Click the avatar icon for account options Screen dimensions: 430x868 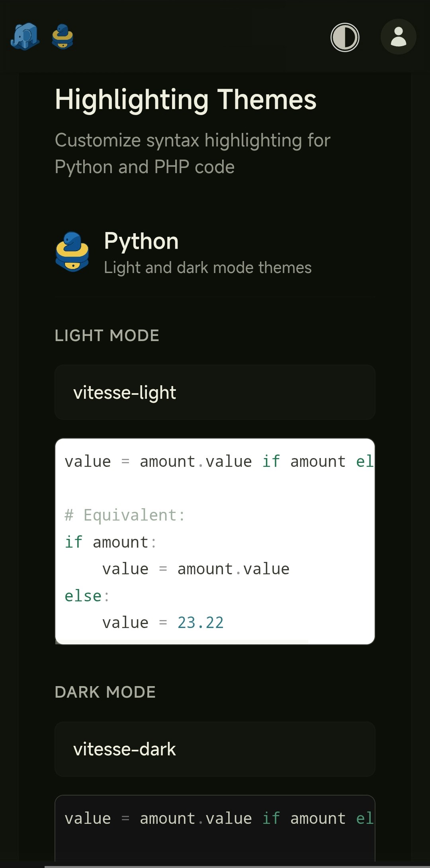click(x=398, y=37)
